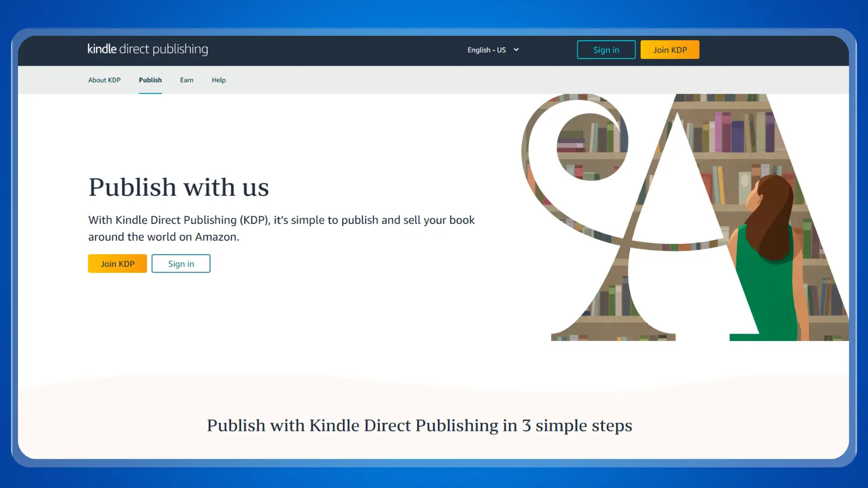Click the kindle direct publishing logo
Viewport: 868px width, 488px height.
tap(148, 49)
